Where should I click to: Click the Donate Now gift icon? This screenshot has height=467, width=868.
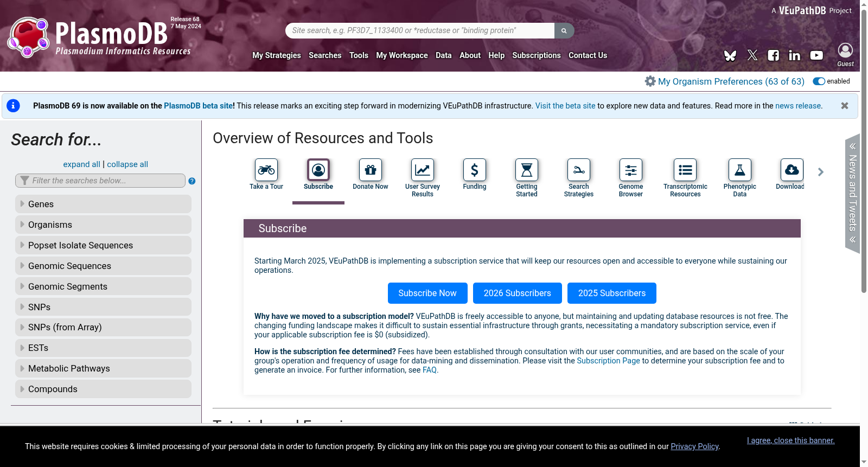[x=371, y=170]
